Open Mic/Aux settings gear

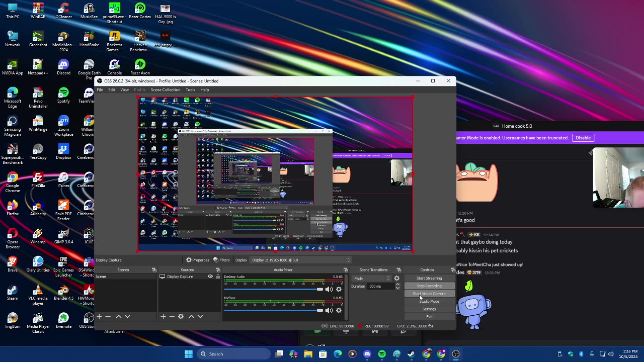(339, 310)
